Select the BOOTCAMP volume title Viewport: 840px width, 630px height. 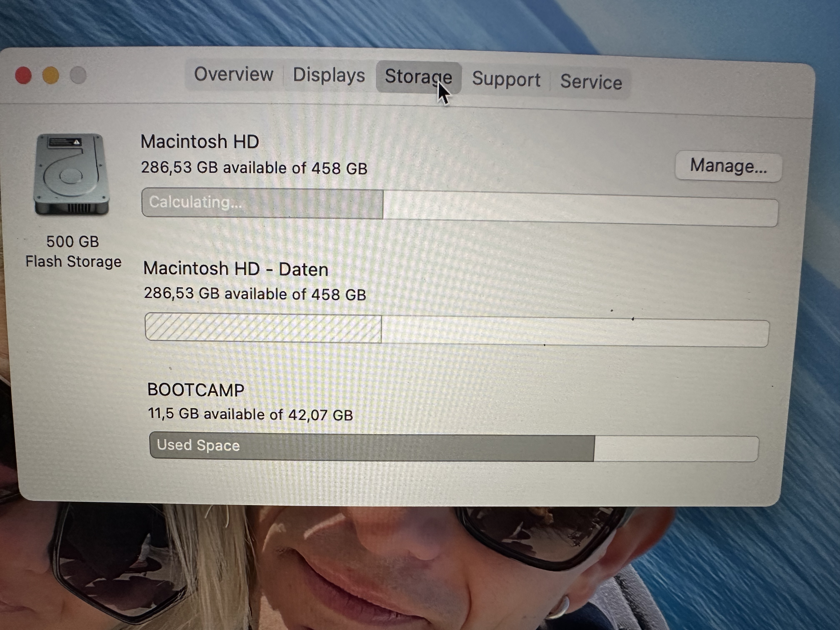196,390
